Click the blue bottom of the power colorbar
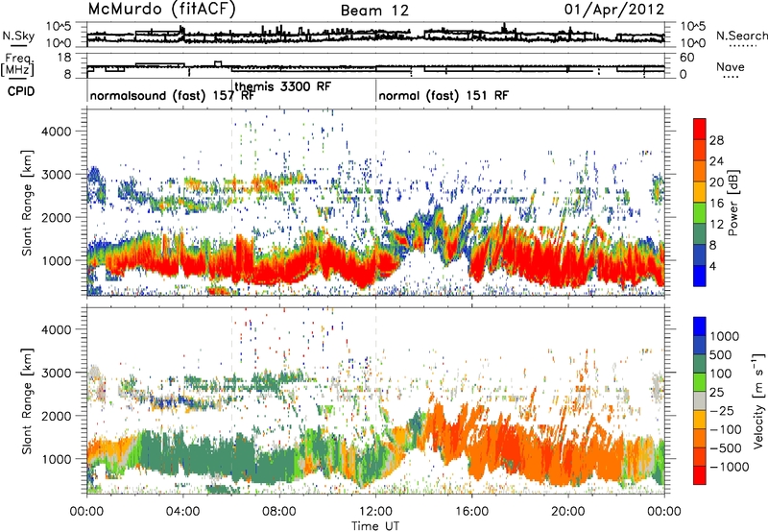Screen dimensions: 768x532 700,276
